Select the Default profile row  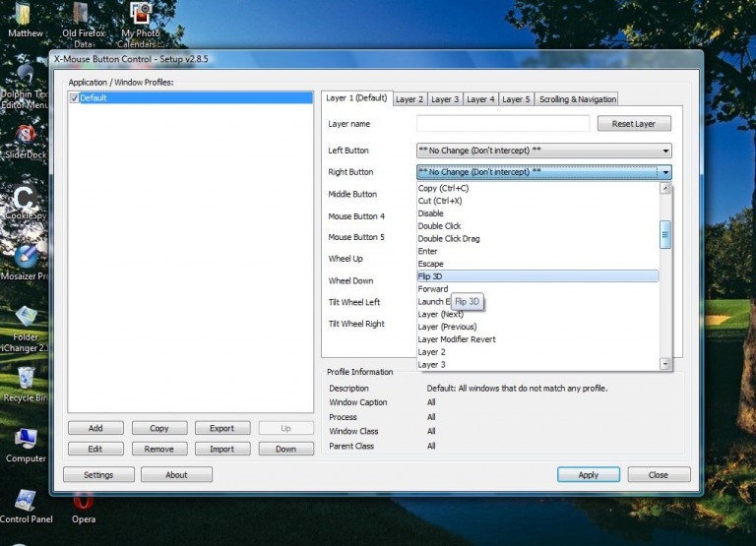(191, 98)
